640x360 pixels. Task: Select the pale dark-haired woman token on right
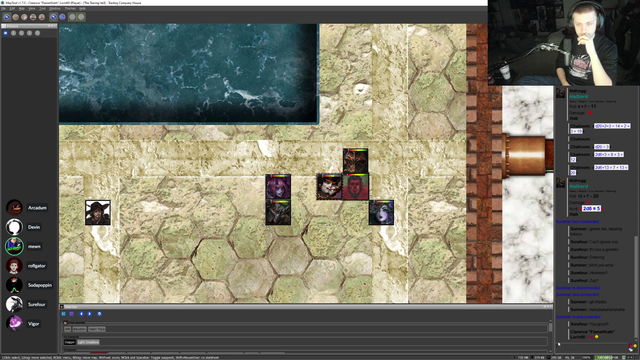pos(381,212)
